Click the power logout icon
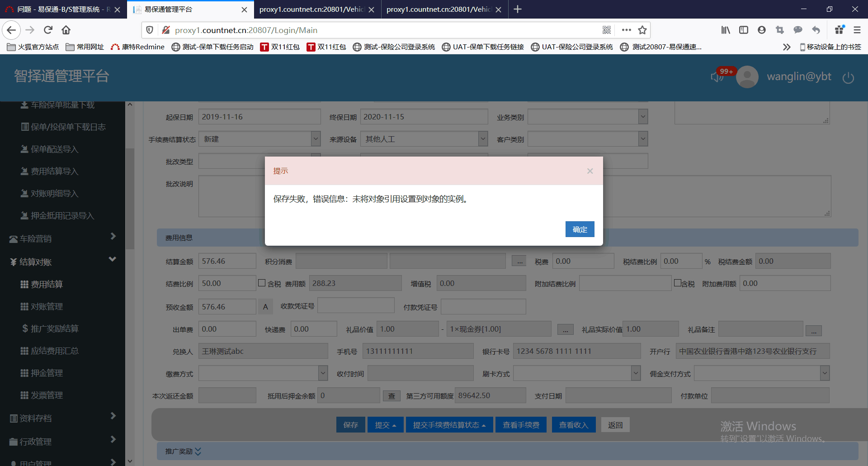 coord(848,77)
